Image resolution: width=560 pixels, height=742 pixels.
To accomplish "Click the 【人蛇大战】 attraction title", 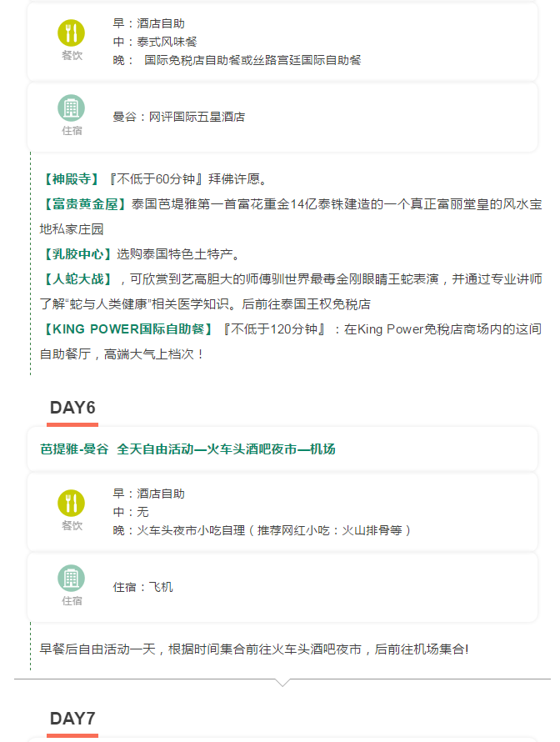I will click(x=77, y=278).
